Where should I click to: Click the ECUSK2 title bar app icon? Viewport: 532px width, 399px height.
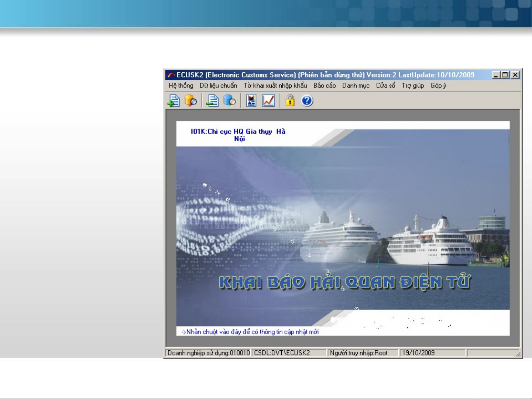[x=171, y=75]
